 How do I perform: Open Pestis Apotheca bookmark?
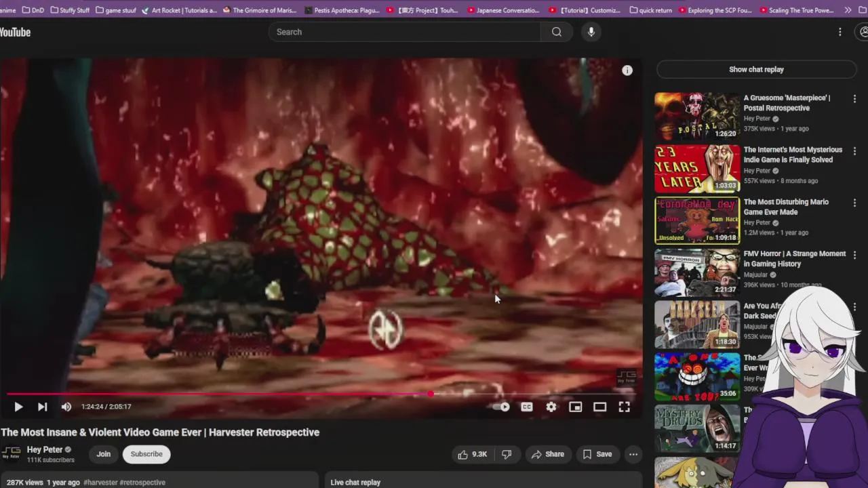(x=342, y=10)
